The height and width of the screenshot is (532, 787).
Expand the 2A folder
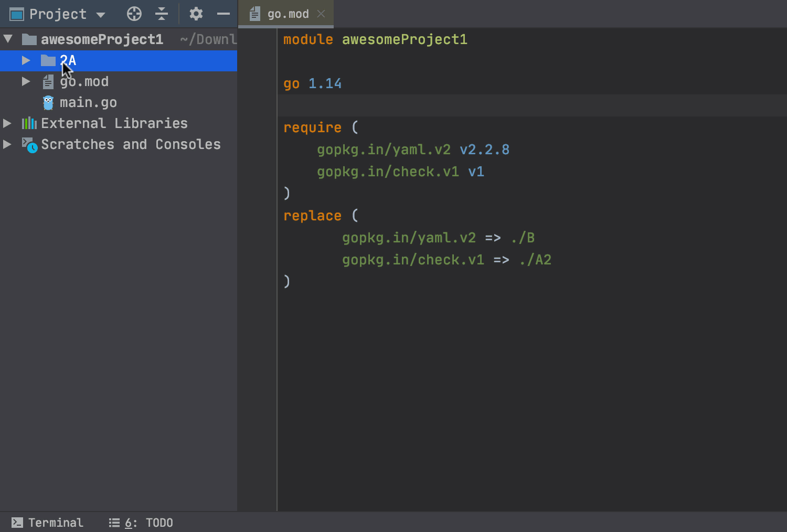(x=26, y=60)
